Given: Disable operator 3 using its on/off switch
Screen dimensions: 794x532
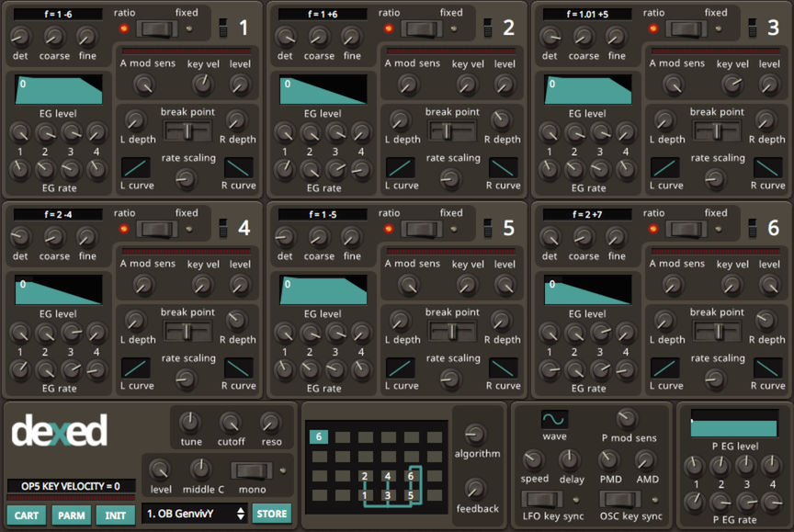Looking at the screenshot, I should [x=753, y=28].
